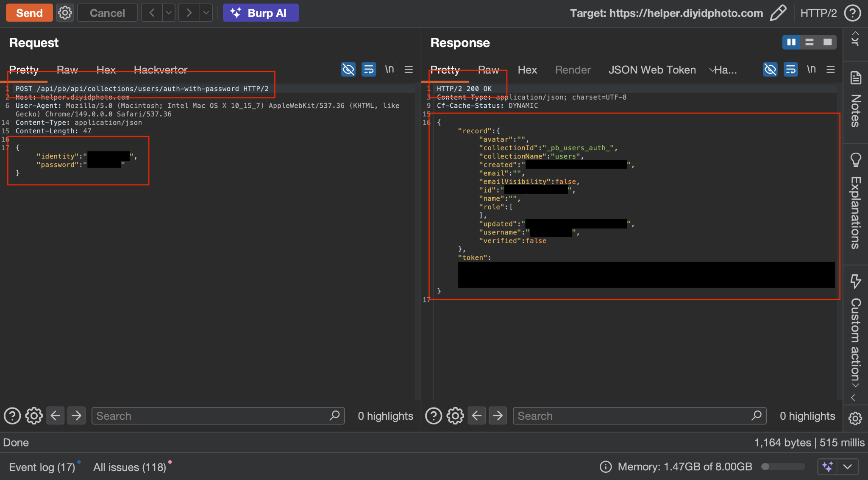
Task: Open the send settings gear icon
Action: click(65, 13)
